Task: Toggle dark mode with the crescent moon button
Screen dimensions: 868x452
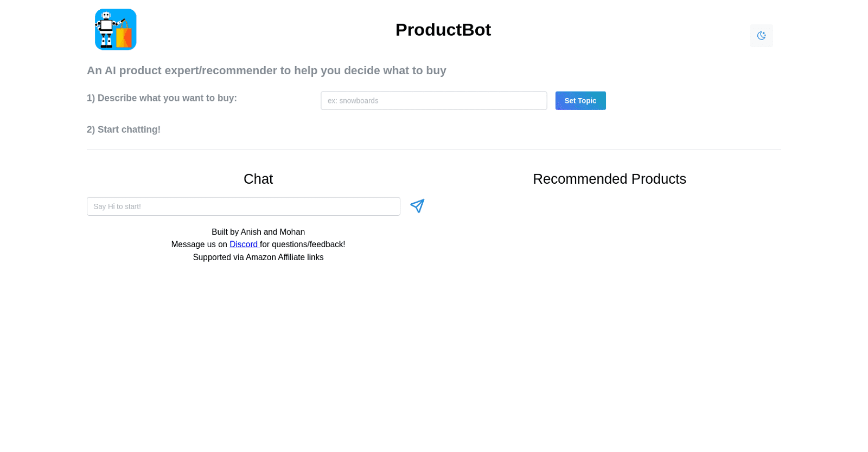Action: (x=762, y=35)
